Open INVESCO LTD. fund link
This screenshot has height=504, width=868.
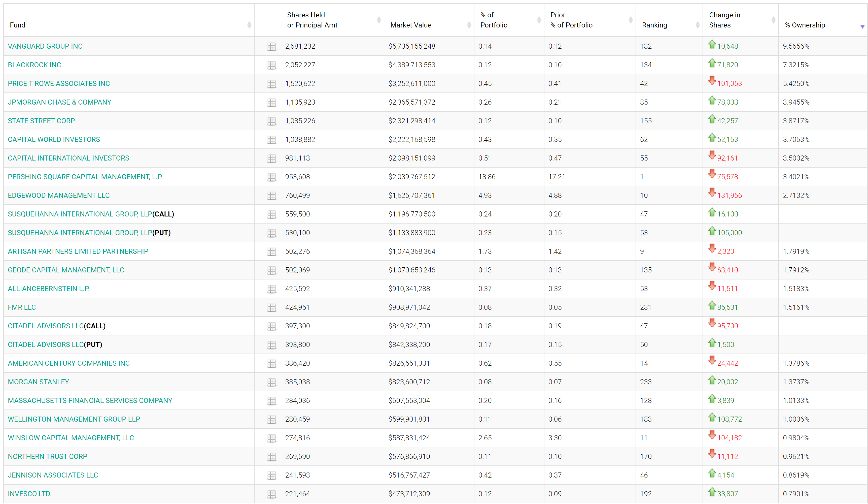click(30, 494)
